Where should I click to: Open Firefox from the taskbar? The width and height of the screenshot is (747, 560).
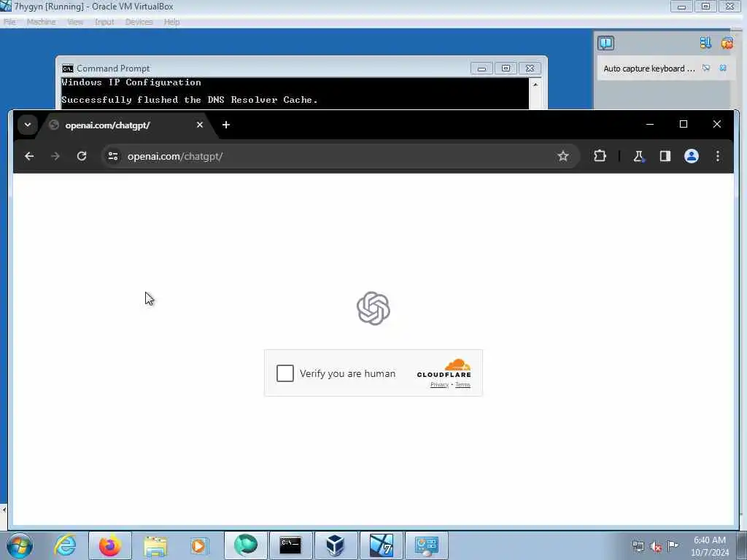point(110,545)
